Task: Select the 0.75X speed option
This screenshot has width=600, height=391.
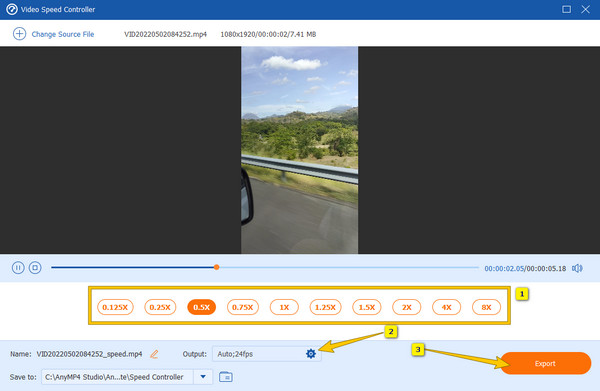Action: 243,307
